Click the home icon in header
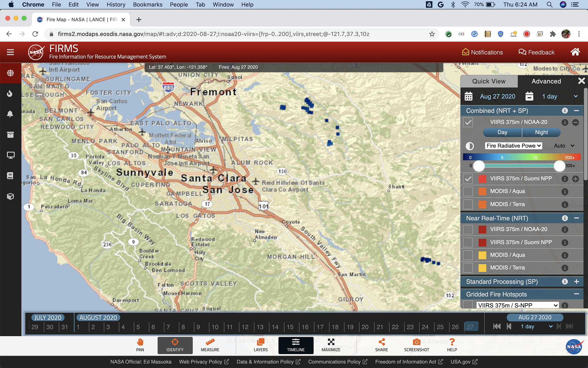 pyautogui.click(x=575, y=52)
